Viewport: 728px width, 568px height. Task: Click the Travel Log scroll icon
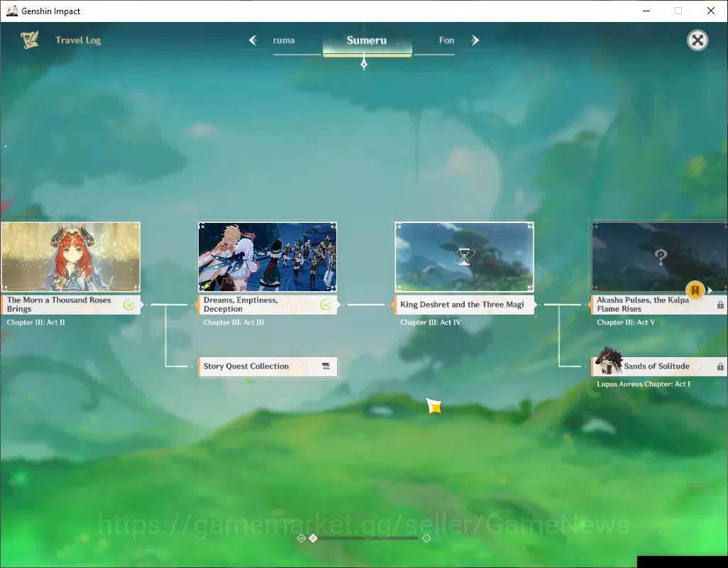(x=30, y=40)
